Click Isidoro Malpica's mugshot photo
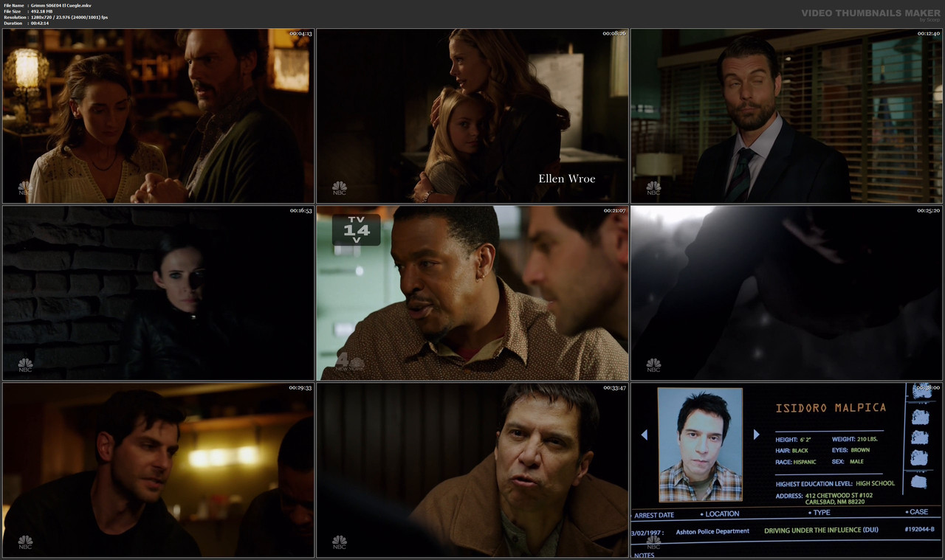 700,443
